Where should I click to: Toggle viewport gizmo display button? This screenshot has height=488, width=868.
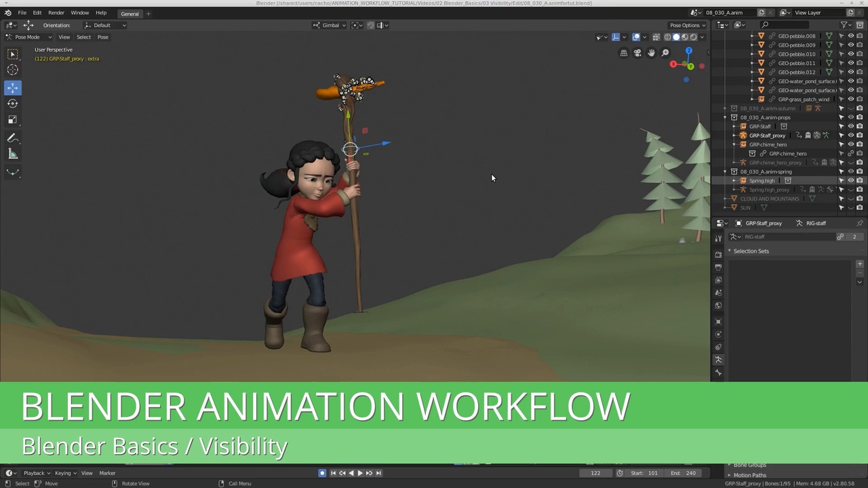(x=616, y=37)
